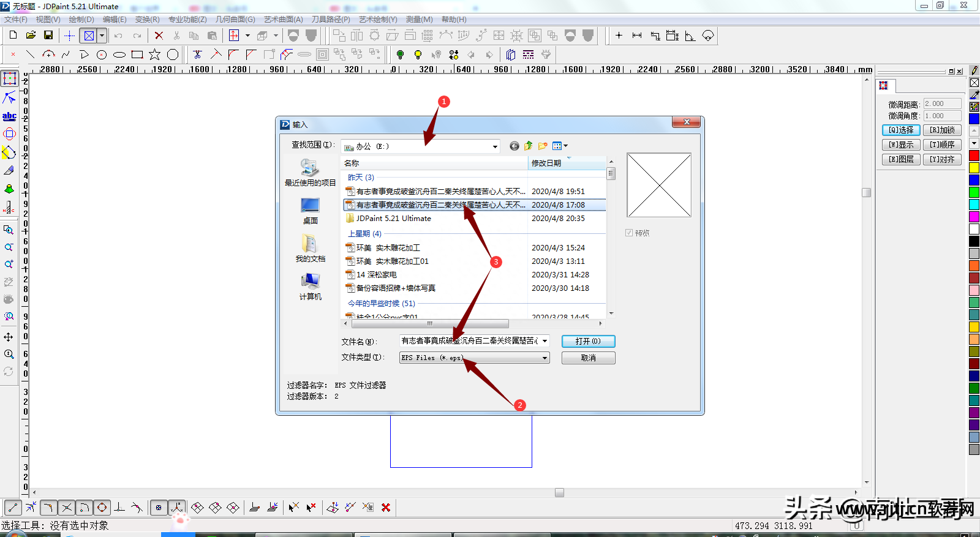Click the 取消 cancel button
The image size is (980, 537).
588,358
